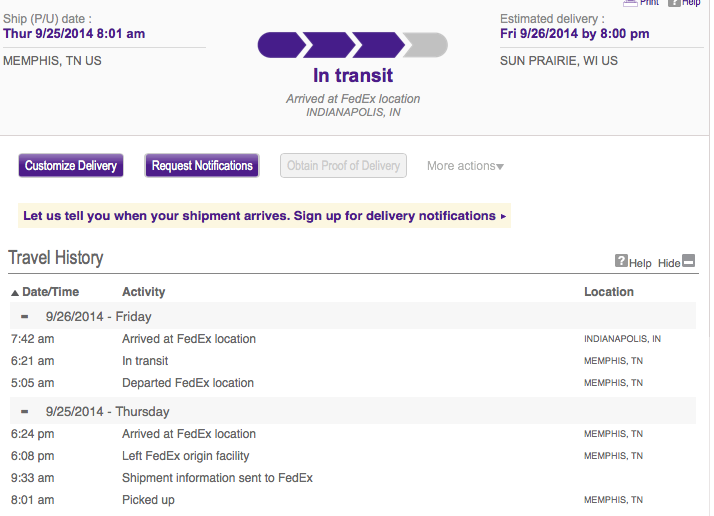
Task: Click the gray final delivery progress step
Action: [426, 45]
